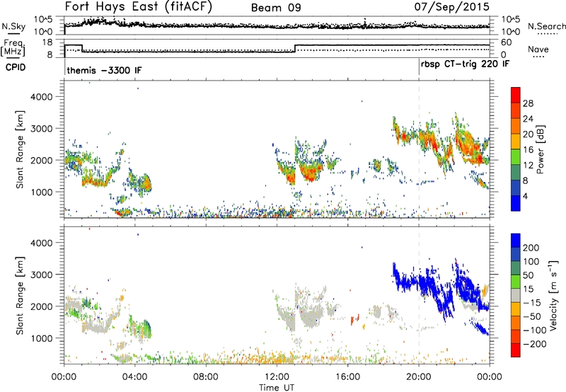Viewport: 566px width, 392px height.
Task: Click the '200' velocity scale value
Action: tap(531, 248)
